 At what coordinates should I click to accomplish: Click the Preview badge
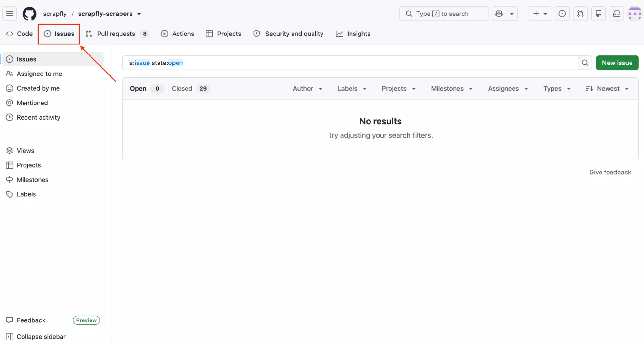[x=86, y=320]
